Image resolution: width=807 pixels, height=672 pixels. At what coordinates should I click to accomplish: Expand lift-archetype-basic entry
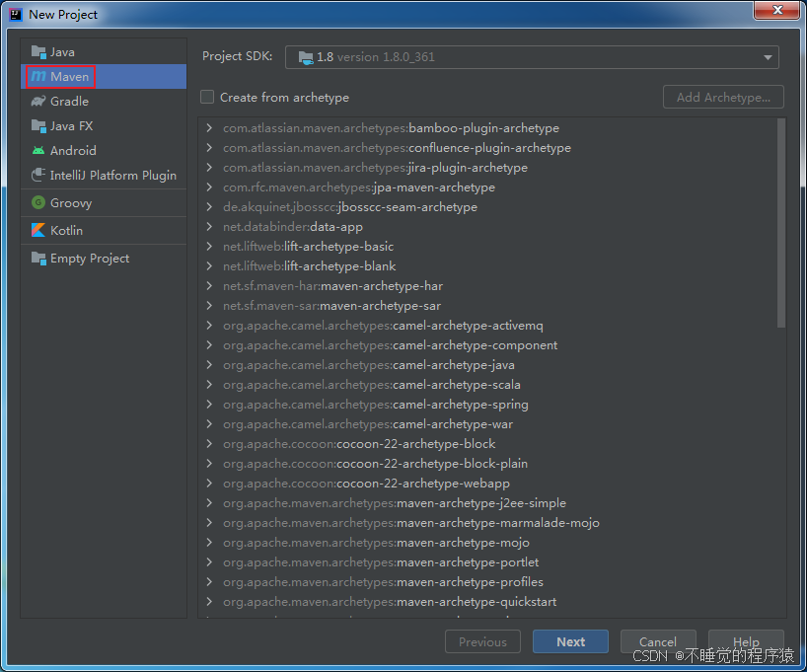209,246
